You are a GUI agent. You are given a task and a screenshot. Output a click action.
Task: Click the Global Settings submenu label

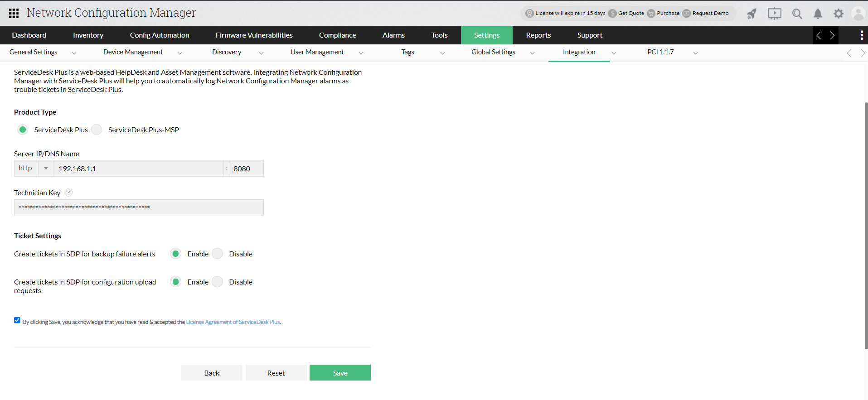coord(493,52)
